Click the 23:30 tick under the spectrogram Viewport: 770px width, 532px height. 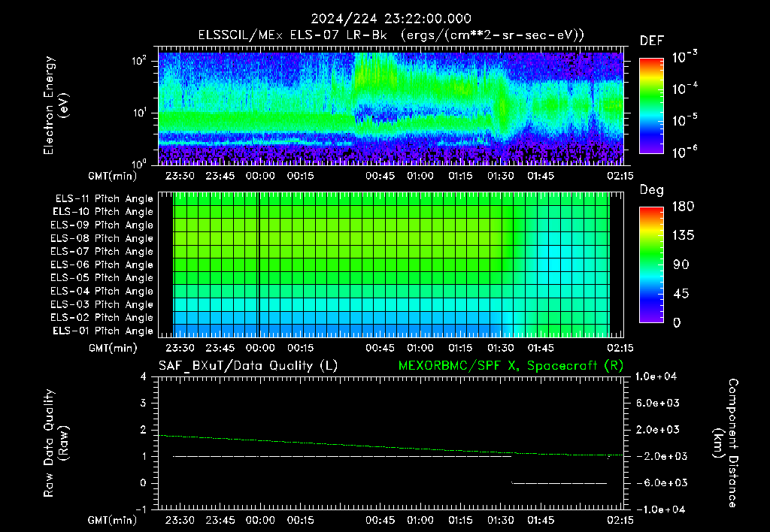180,176
